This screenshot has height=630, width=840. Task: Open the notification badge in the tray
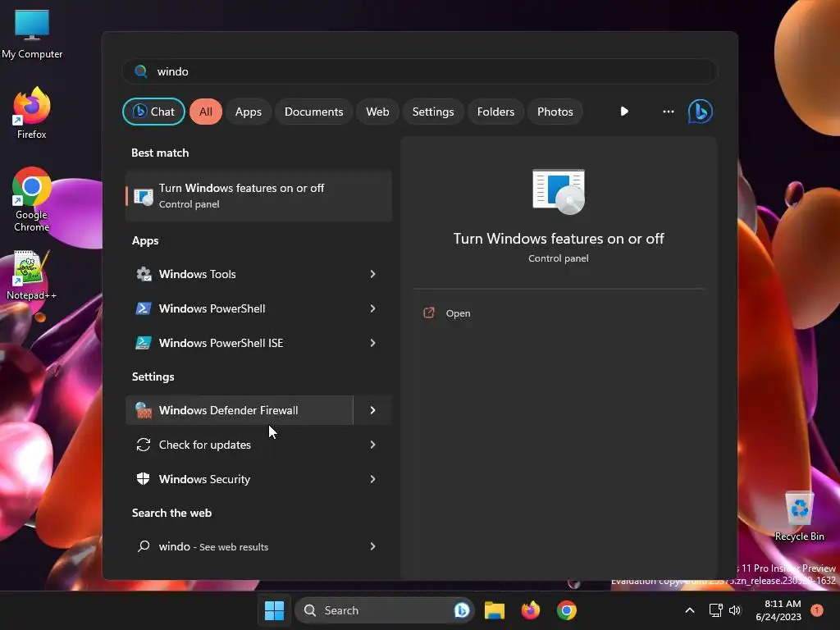[817, 610]
